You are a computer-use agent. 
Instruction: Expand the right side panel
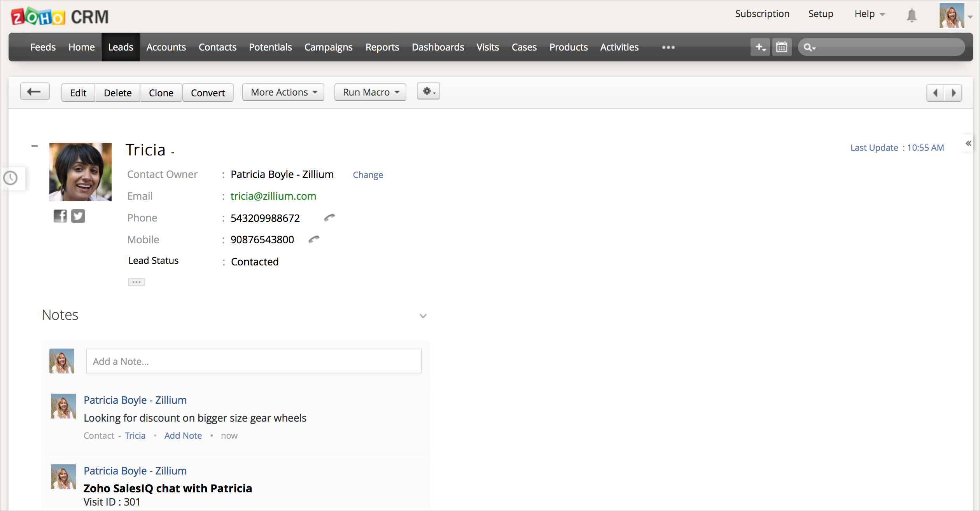tap(968, 143)
